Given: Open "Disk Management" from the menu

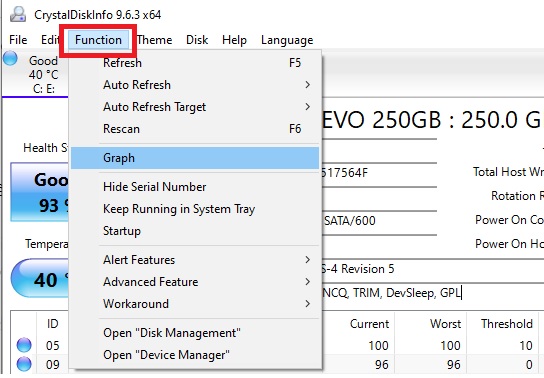Looking at the screenshot, I should [x=195, y=333].
